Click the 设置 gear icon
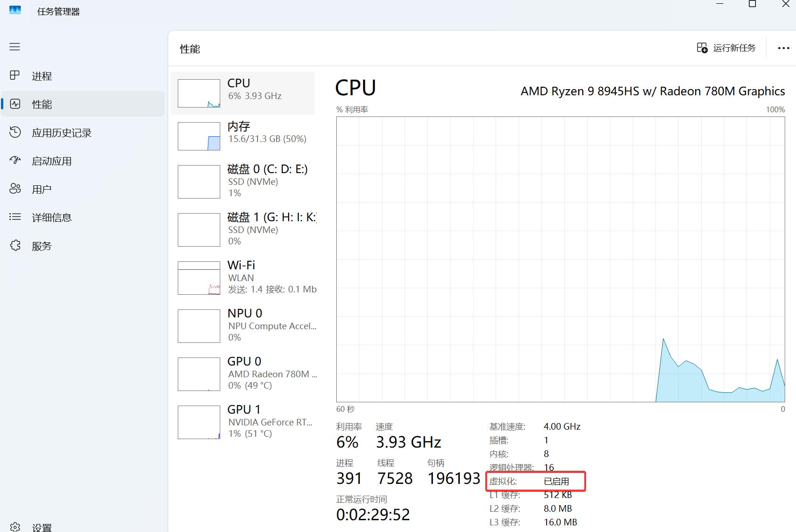This screenshot has height=532, width=796. tap(15, 527)
